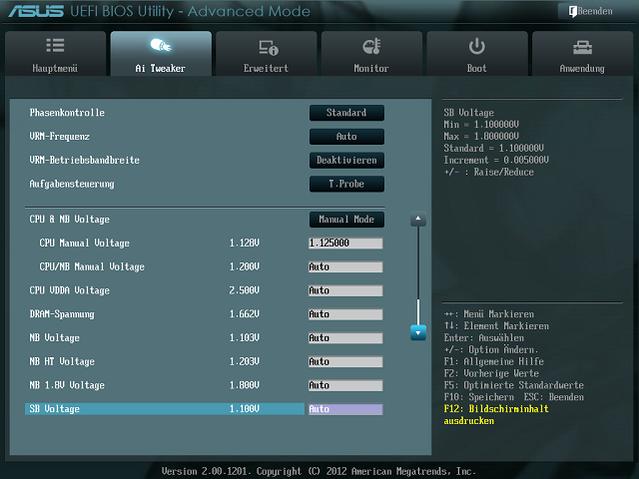Click the scrollbar thumb

(418, 312)
